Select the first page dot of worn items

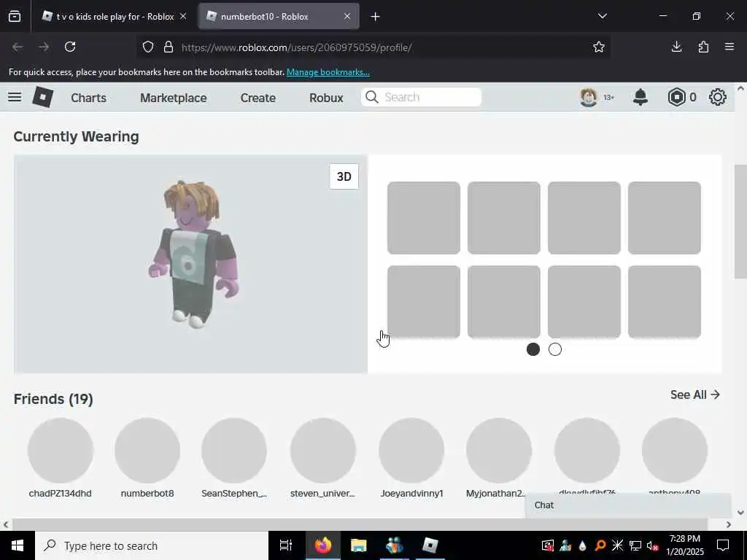pos(533,349)
